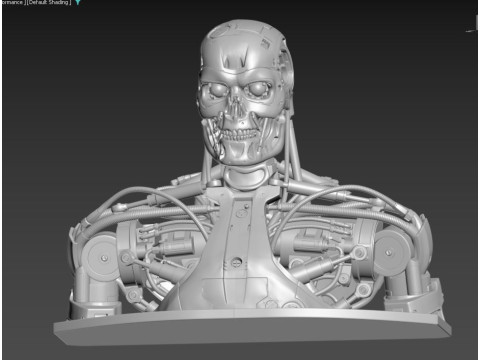The image size is (480, 360).
Task: Open the Default Shading viewport menu
Action: pos(49,2)
